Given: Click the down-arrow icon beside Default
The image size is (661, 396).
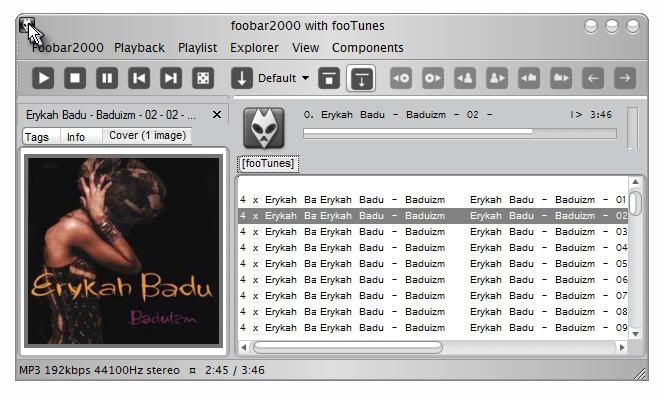Looking at the screenshot, I should (242, 78).
